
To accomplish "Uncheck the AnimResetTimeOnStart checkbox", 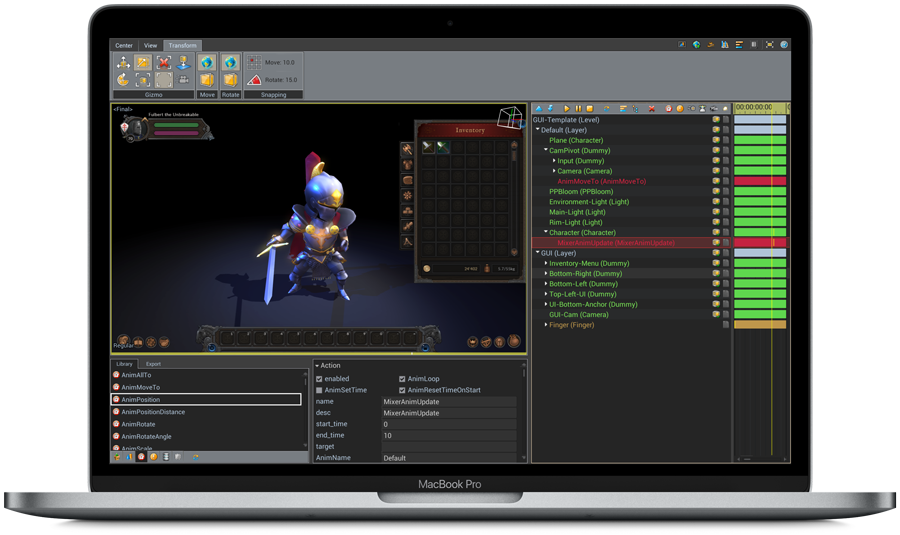I will 402,390.
